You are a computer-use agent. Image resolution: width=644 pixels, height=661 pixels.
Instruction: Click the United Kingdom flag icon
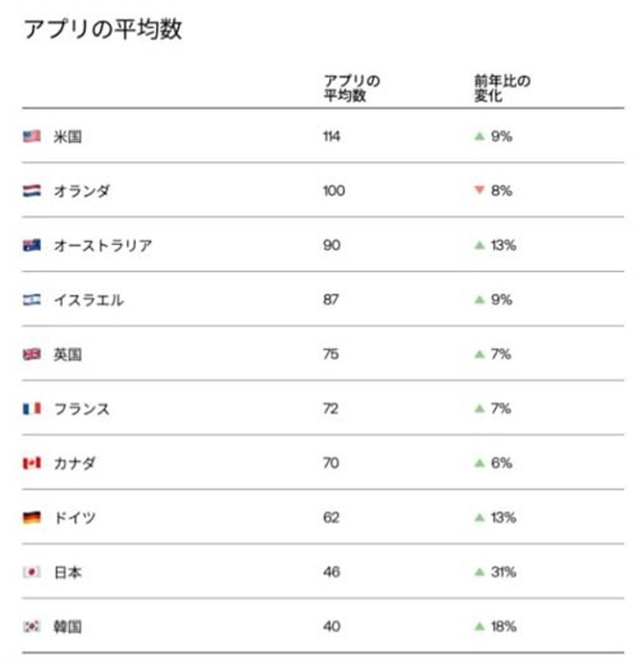[32, 354]
